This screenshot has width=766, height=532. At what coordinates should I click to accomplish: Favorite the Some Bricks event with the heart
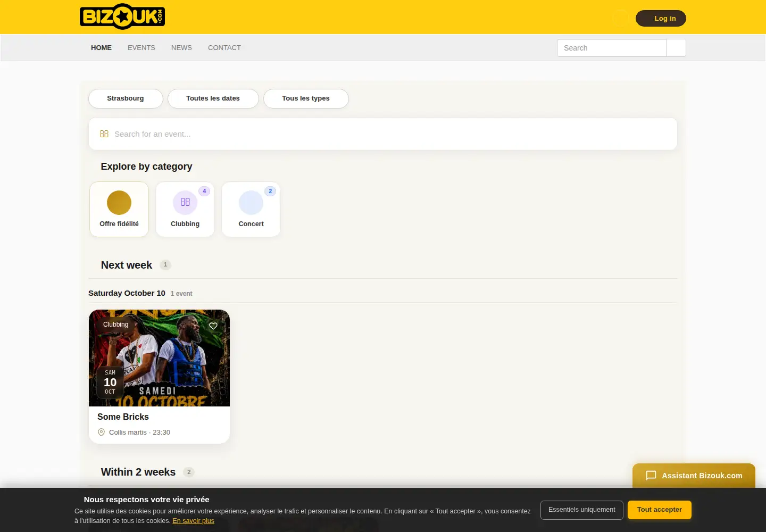[x=213, y=326]
